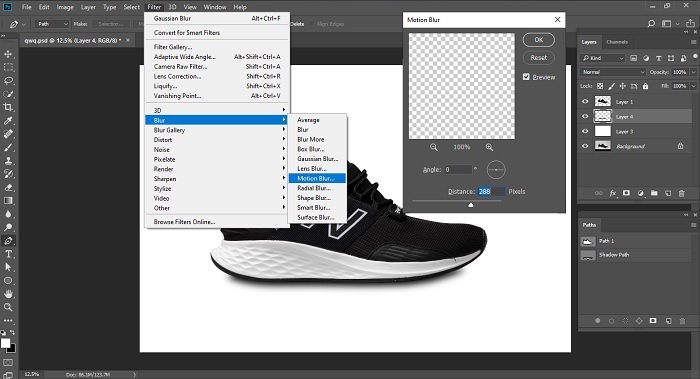Image resolution: width=700 pixels, height=379 pixels.
Task: Select the Hand tool
Action: [x=8, y=294]
